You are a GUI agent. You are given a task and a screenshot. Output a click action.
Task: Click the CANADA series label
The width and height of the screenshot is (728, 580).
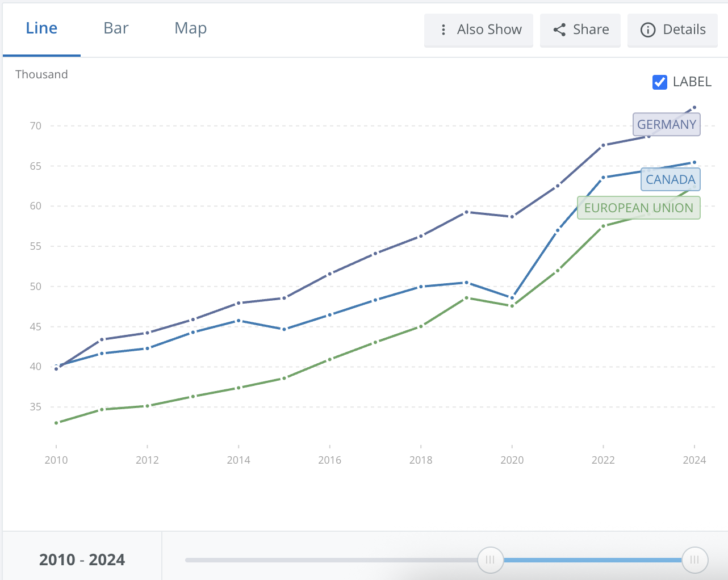(x=671, y=179)
